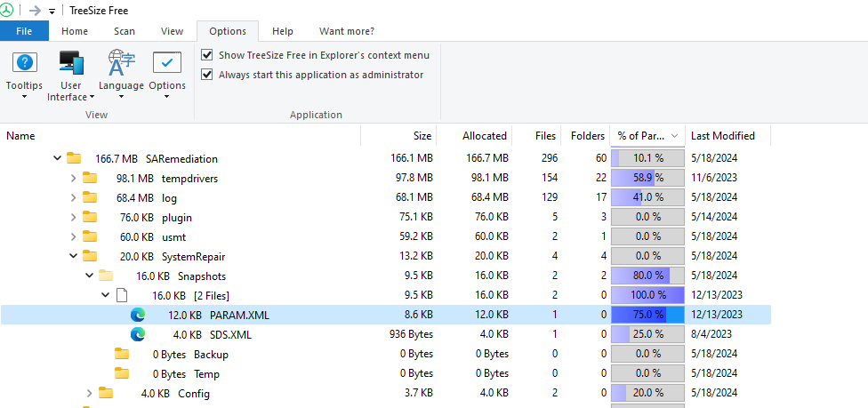Screen dimensions: 868x408
Task: Open the Want more? tab
Action: click(347, 31)
